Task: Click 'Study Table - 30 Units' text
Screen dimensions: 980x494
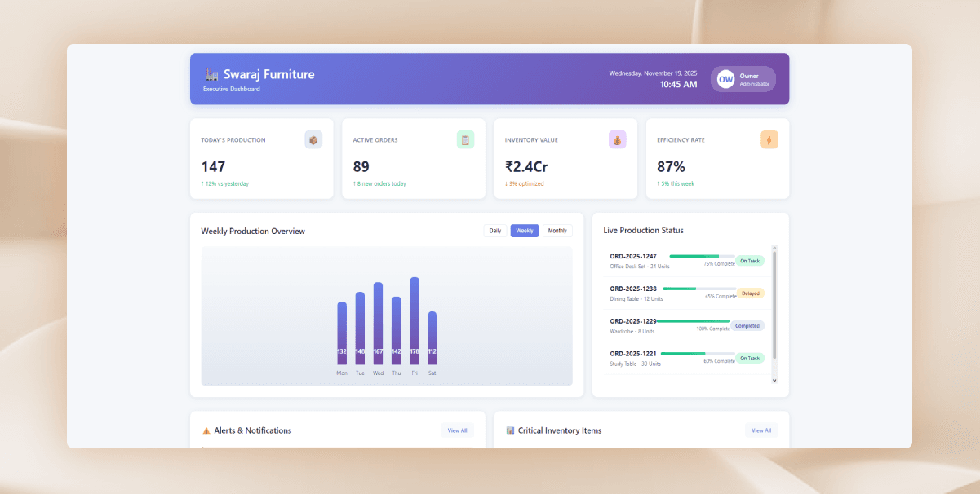Action: (636, 364)
